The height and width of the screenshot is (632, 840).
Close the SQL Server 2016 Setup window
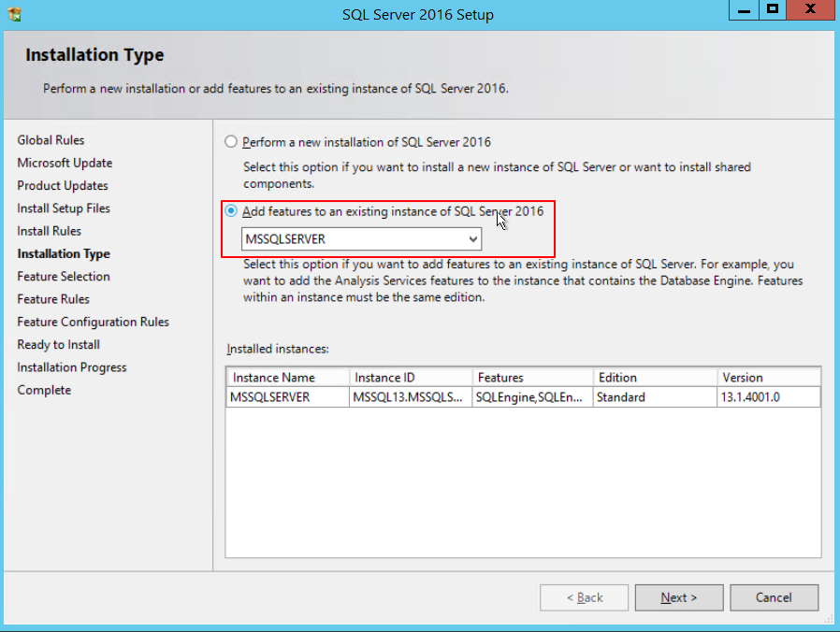tap(811, 9)
